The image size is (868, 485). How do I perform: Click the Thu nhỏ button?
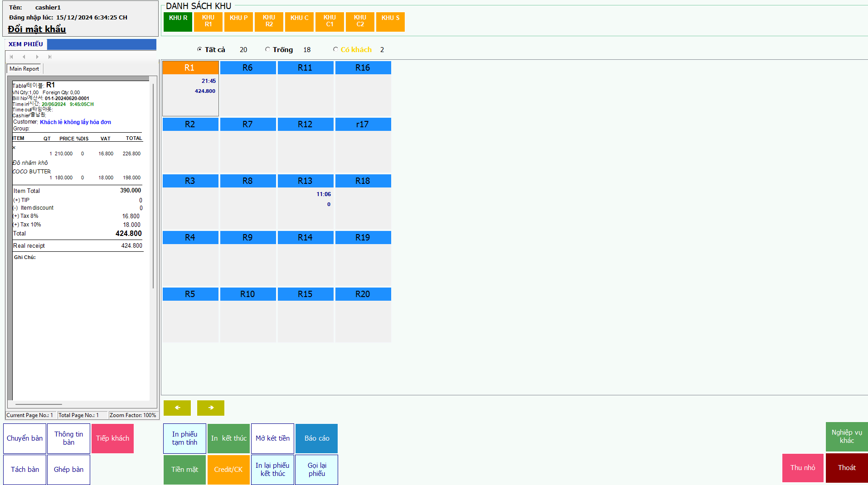(x=803, y=468)
